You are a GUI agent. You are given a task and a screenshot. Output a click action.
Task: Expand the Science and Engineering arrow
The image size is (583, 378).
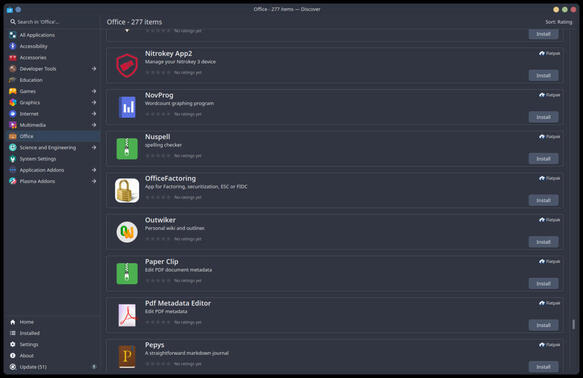pyautogui.click(x=94, y=148)
